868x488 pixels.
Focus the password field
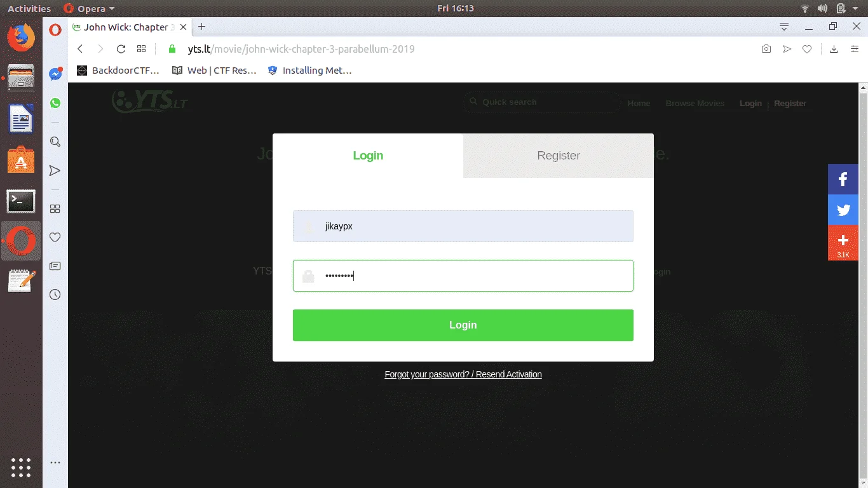(463, 276)
